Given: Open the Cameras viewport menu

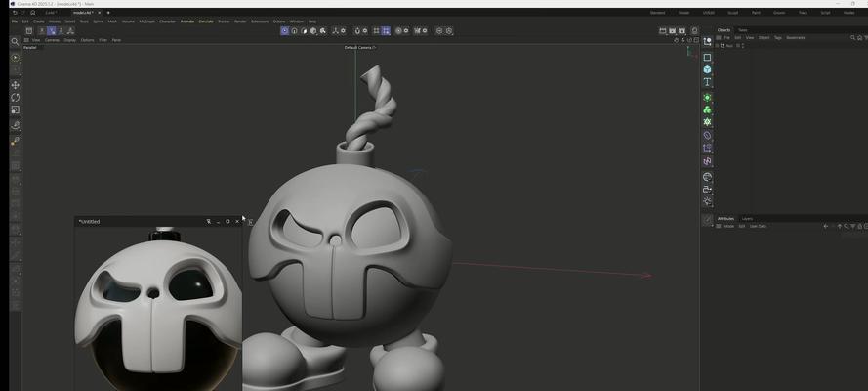Looking at the screenshot, I should click(52, 40).
